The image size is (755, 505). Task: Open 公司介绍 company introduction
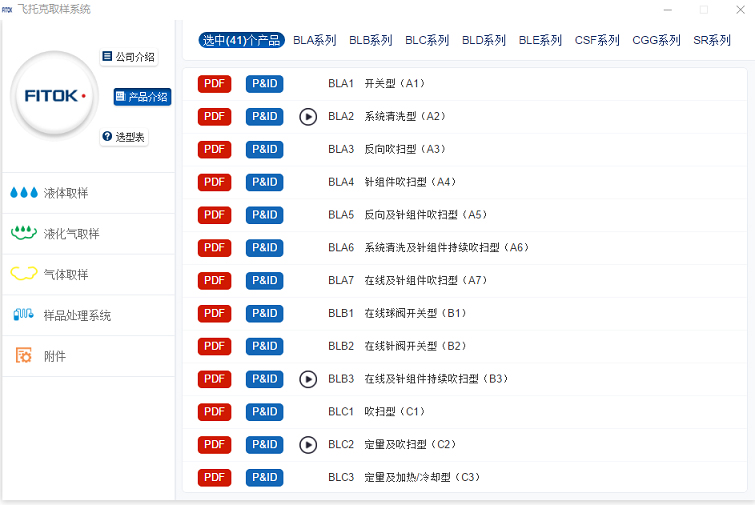tap(128, 57)
